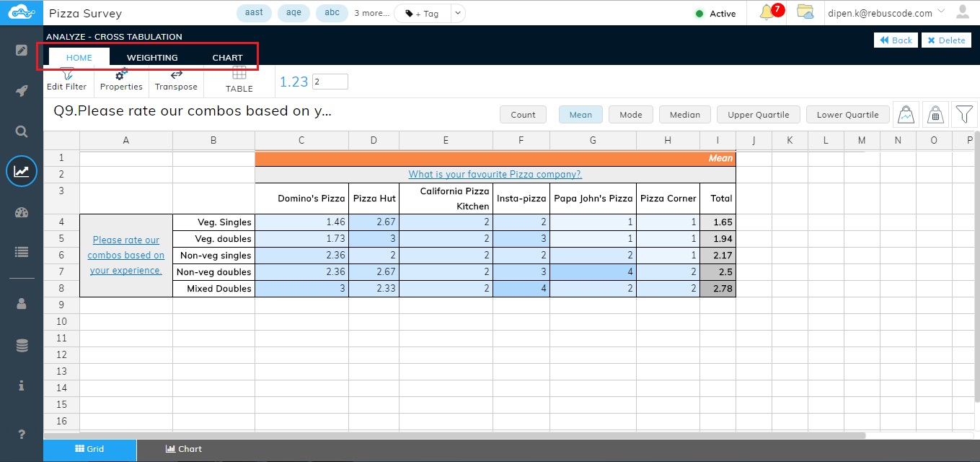The image size is (980, 462).
Task: Toggle Mode statistic
Action: point(631,114)
